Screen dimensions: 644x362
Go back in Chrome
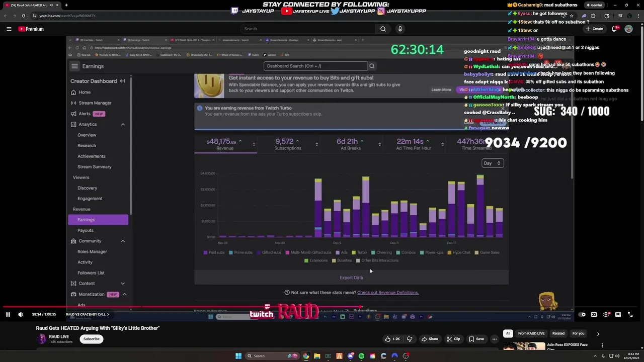[6, 16]
